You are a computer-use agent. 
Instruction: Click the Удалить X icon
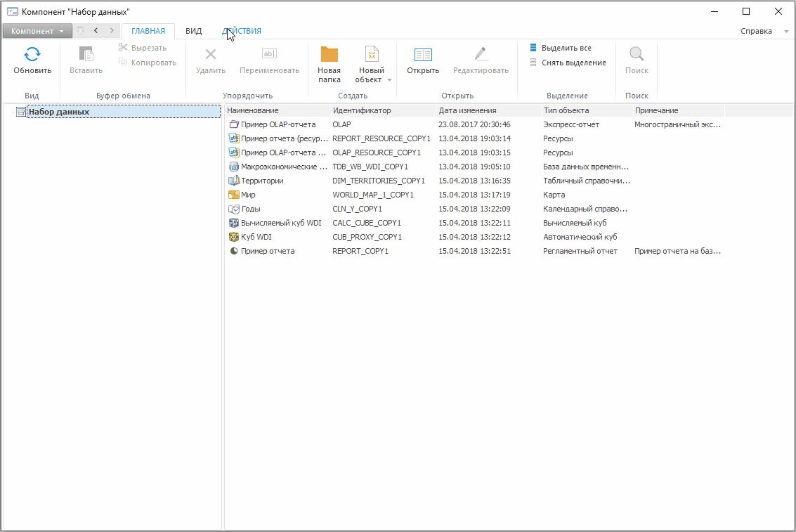[211, 54]
